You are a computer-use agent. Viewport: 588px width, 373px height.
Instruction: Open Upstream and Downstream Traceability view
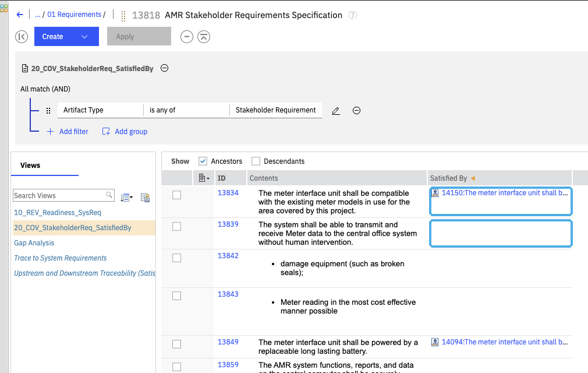pyautogui.click(x=85, y=273)
